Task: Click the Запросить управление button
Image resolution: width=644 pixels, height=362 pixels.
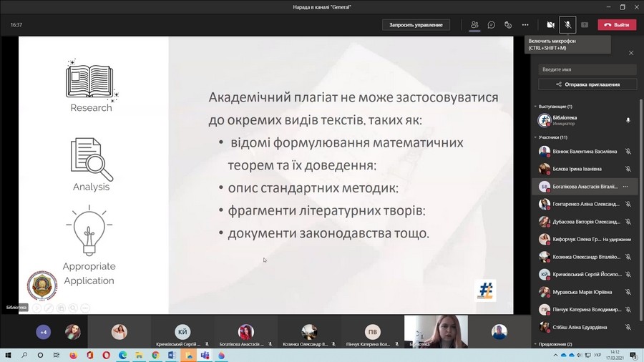Action: click(x=416, y=24)
